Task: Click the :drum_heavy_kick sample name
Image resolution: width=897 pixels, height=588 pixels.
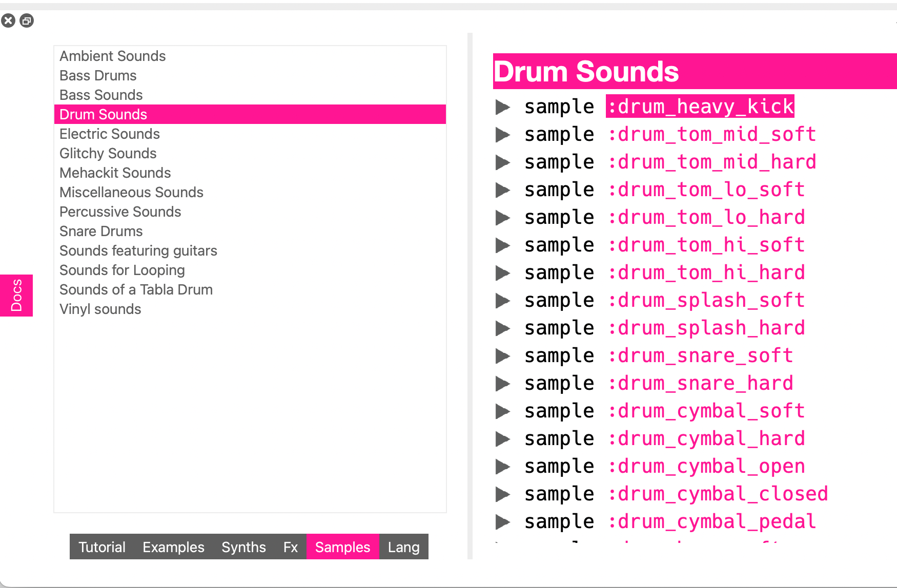Action: tap(700, 107)
